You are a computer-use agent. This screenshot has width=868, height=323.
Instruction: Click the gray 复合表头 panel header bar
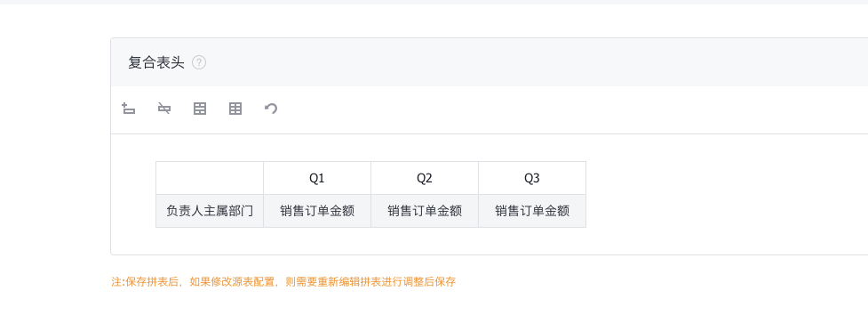click(x=490, y=62)
